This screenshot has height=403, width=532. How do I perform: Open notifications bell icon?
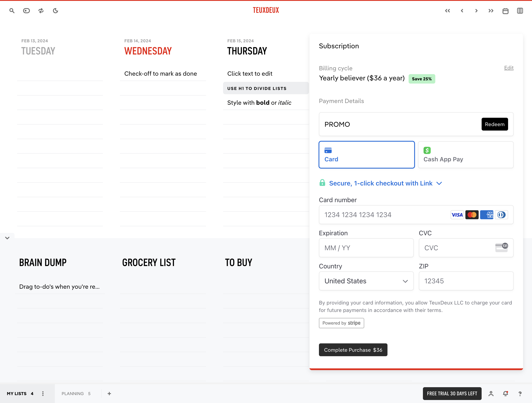pyautogui.click(x=506, y=393)
